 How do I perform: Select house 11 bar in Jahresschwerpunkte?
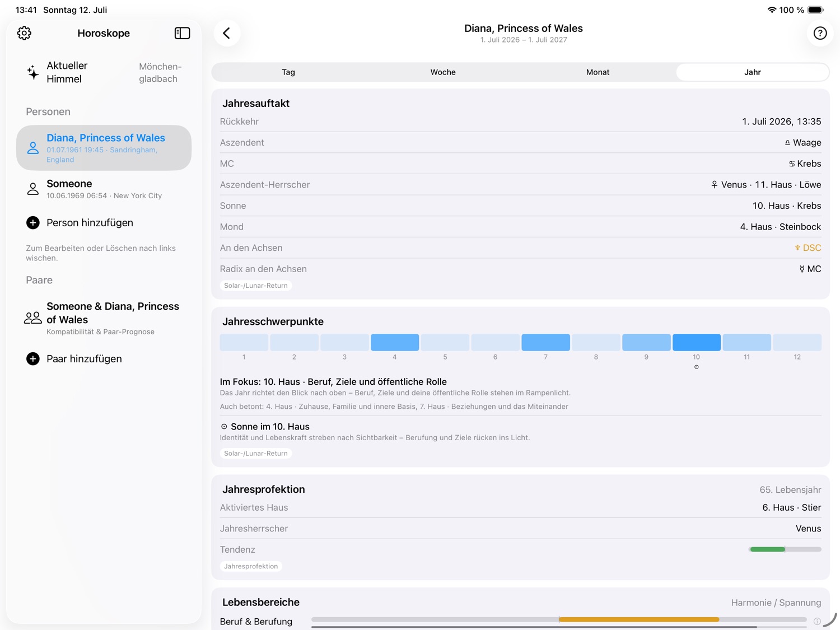[746, 342]
